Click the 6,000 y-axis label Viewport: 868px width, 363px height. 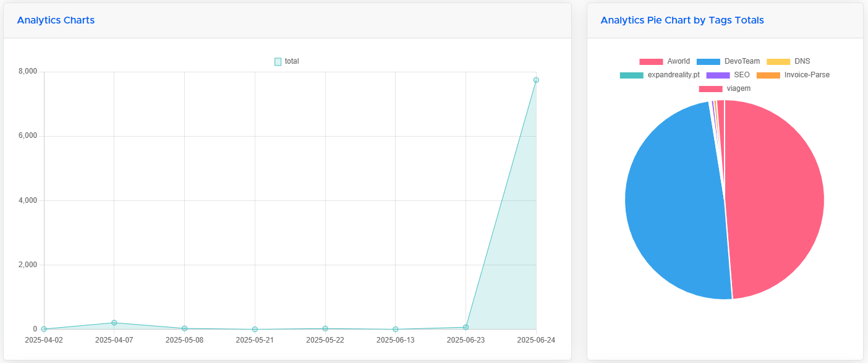28,136
